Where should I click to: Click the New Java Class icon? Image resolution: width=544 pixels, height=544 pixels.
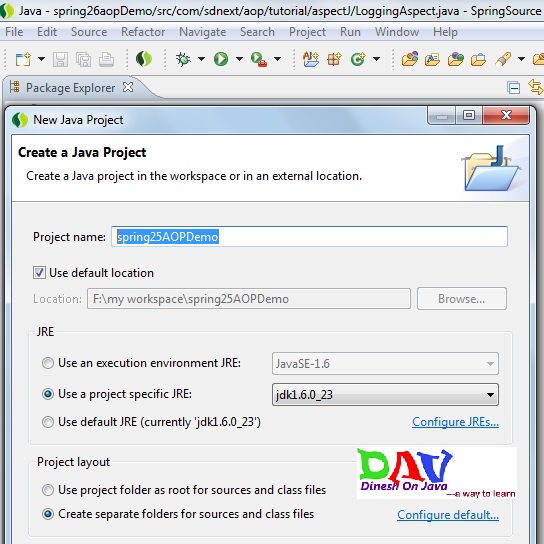point(358,59)
